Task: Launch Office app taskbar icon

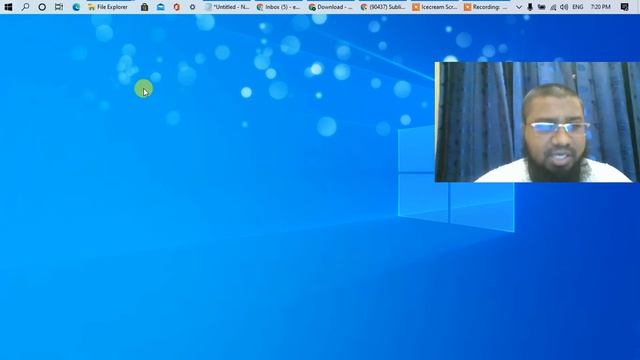Action: pyautogui.click(x=177, y=7)
